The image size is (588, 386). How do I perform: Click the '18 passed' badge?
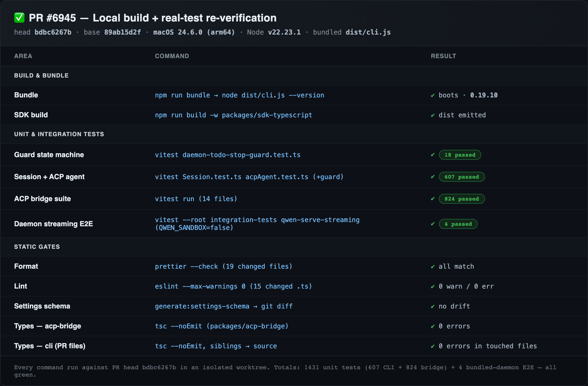pos(460,155)
